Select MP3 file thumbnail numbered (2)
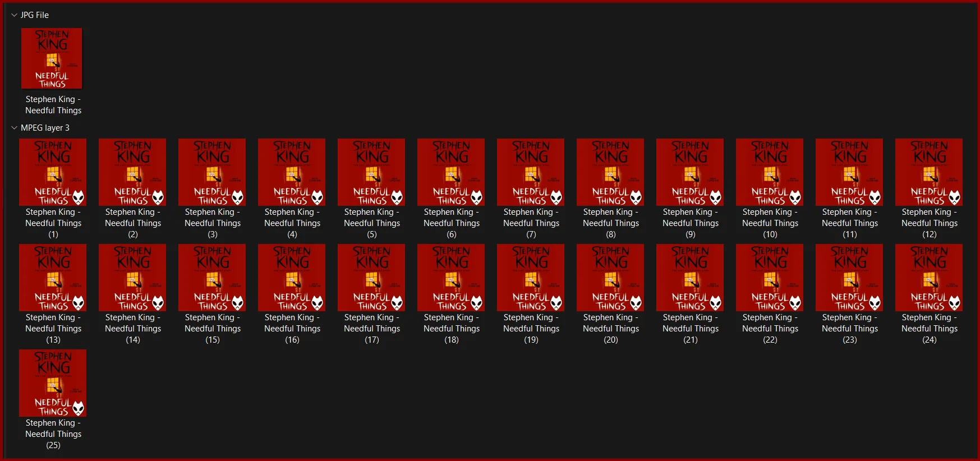 click(132, 172)
